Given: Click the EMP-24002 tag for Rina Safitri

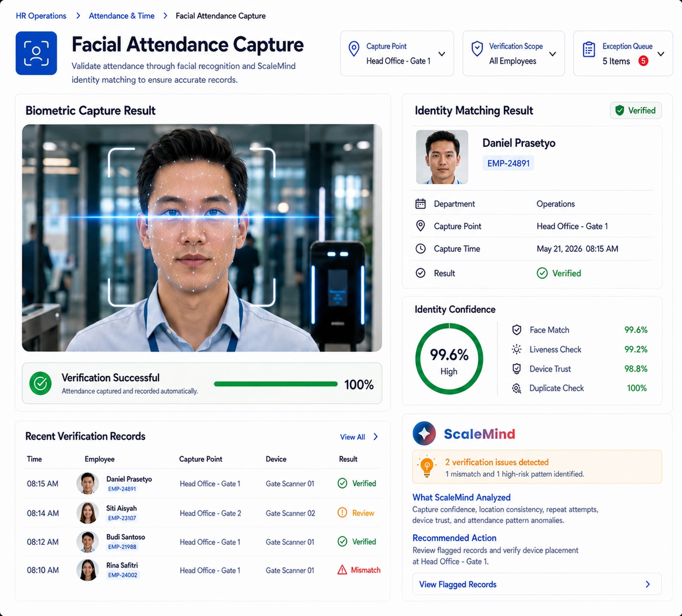Looking at the screenshot, I should [x=122, y=575].
